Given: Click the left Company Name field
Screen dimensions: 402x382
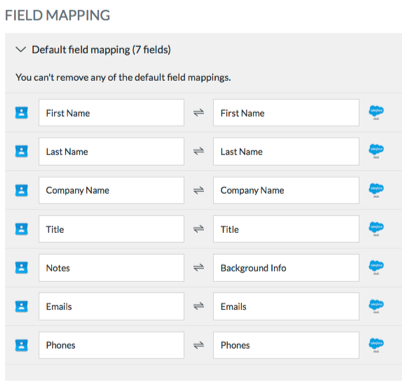Looking at the screenshot, I should pyautogui.click(x=111, y=190).
